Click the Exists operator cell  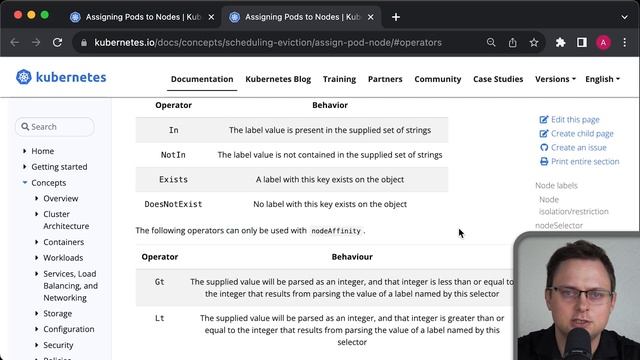click(x=173, y=180)
